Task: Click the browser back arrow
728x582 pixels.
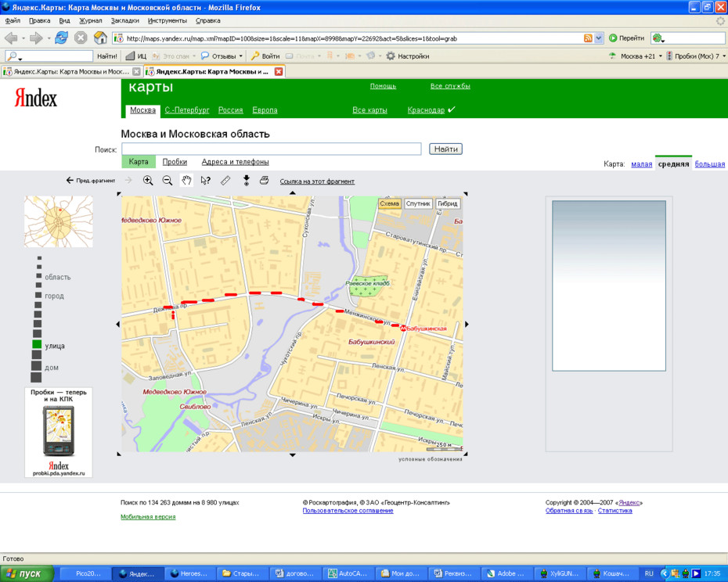Action: [x=11, y=38]
